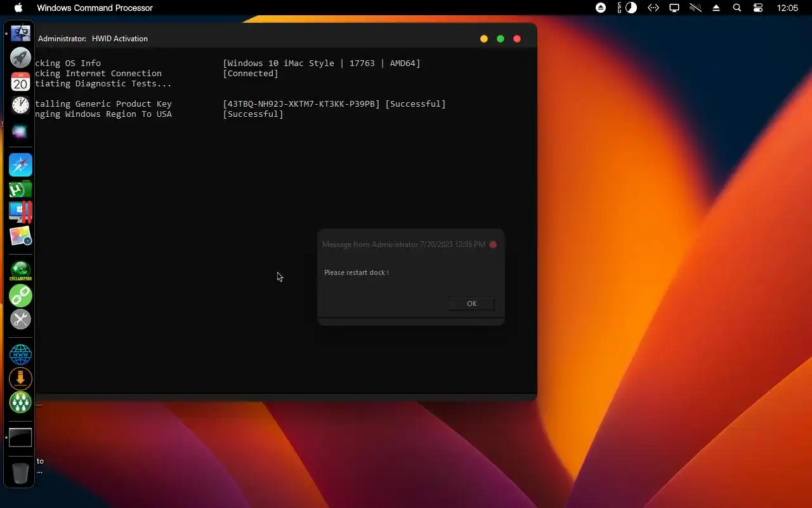Close HWID Activation window with red button

[517, 39]
